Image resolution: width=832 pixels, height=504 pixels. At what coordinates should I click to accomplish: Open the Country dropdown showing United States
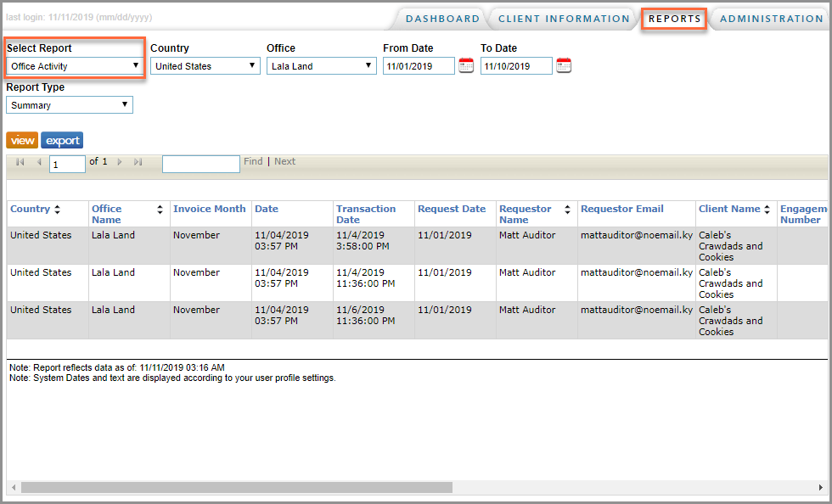(x=252, y=65)
